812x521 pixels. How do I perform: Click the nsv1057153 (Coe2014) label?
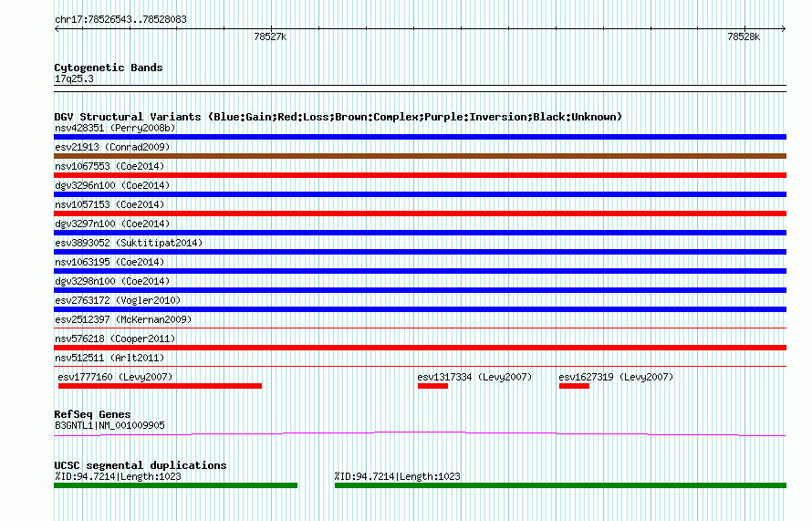click(x=109, y=204)
